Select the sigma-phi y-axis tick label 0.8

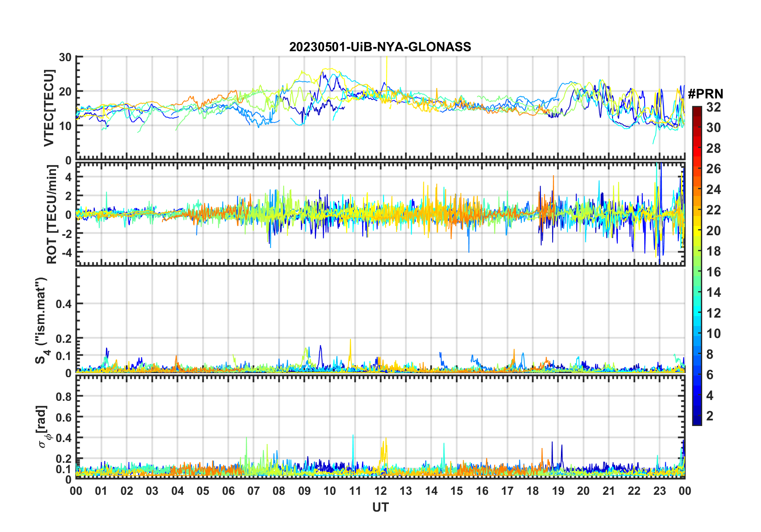coord(64,396)
